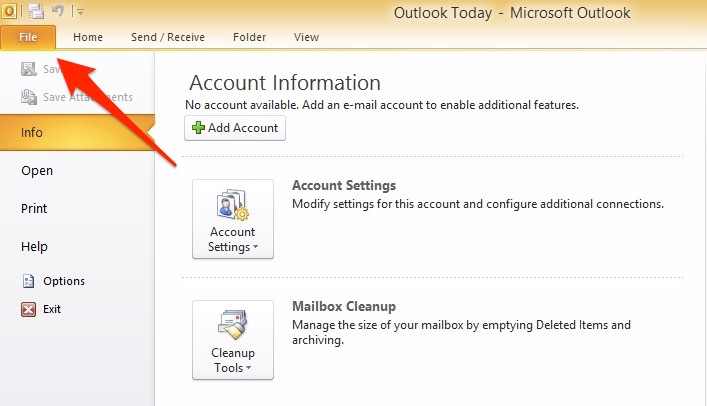Viewport: 707px width, 406px height.
Task: Click the Outlook application icon in title bar
Action: coord(9,10)
